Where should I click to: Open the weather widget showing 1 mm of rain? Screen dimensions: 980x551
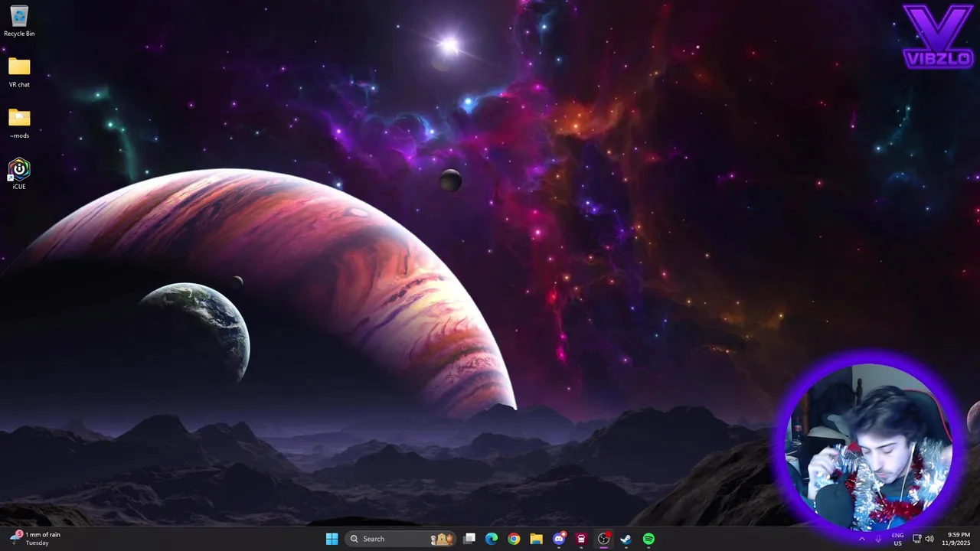click(x=35, y=539)
